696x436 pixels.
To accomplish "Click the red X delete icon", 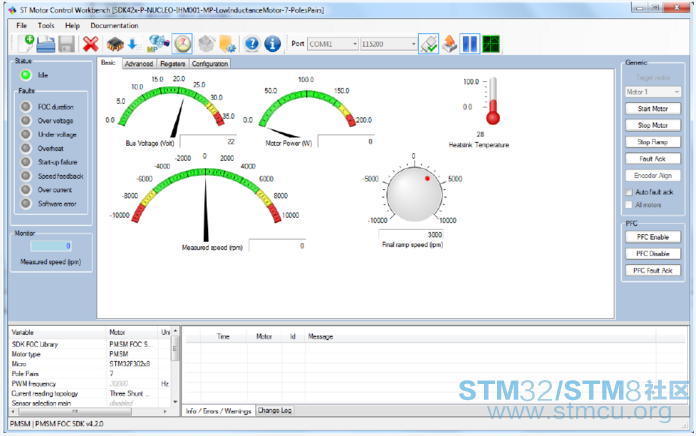I will [91, 44].
